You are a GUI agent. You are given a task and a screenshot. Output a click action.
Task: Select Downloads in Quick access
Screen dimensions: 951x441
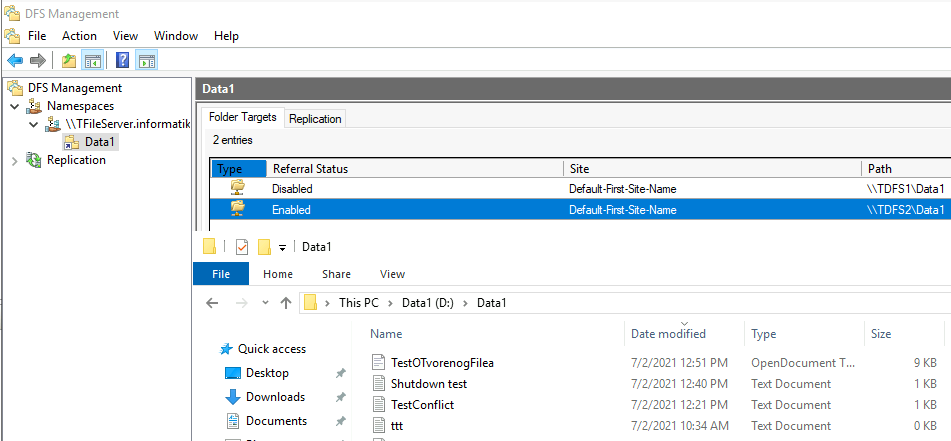click(x=275, y=397)
